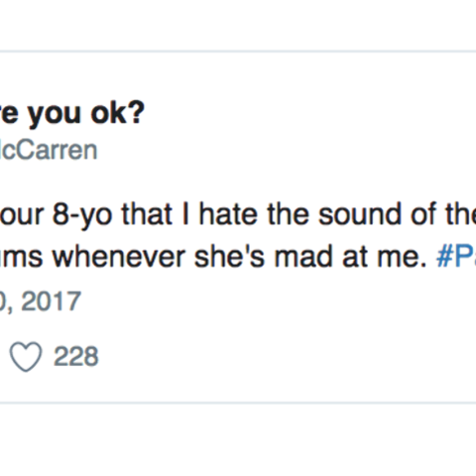
Task: Like the tweet with the heart icon
Action: click(x=26, y=357)
